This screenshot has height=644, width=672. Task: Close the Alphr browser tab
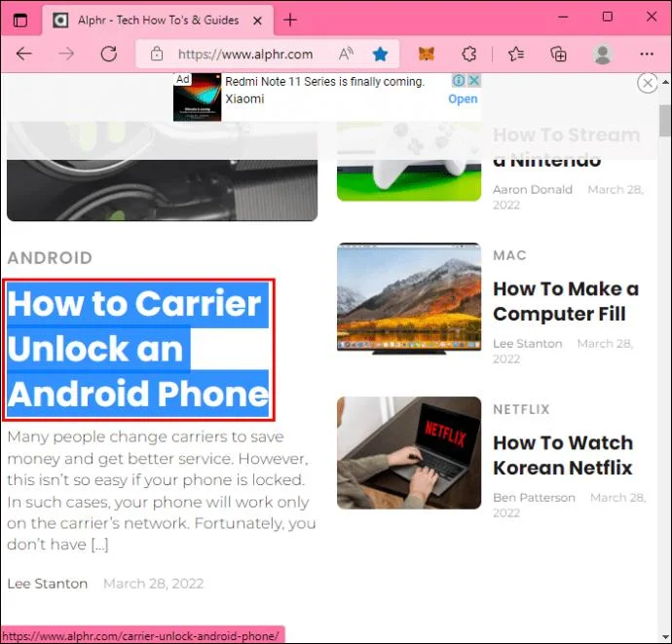click(257, 20)
